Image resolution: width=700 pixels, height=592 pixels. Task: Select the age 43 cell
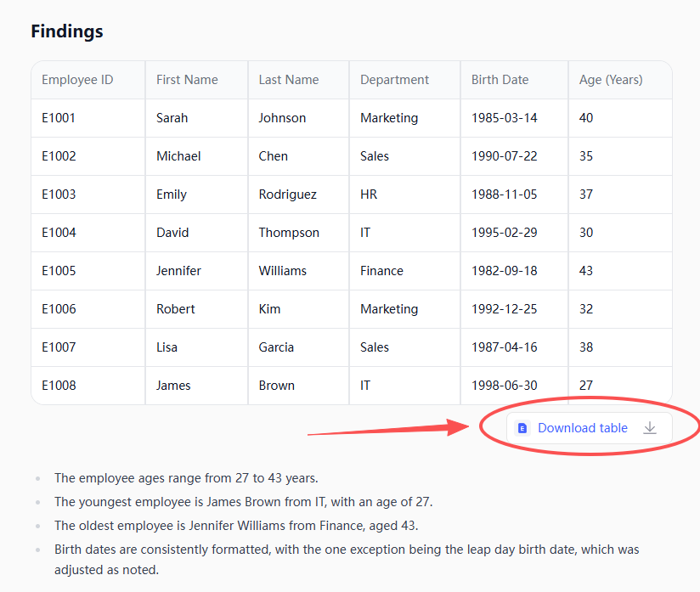click(x=586, y=271)
